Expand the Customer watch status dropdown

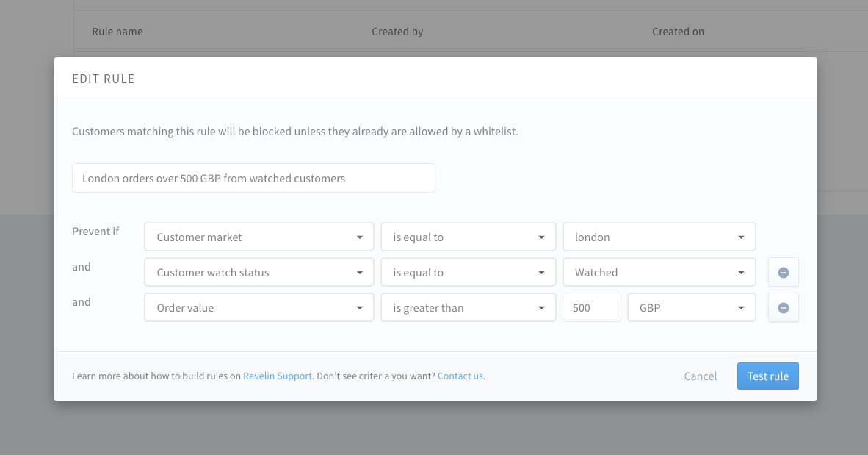point(258,273)
